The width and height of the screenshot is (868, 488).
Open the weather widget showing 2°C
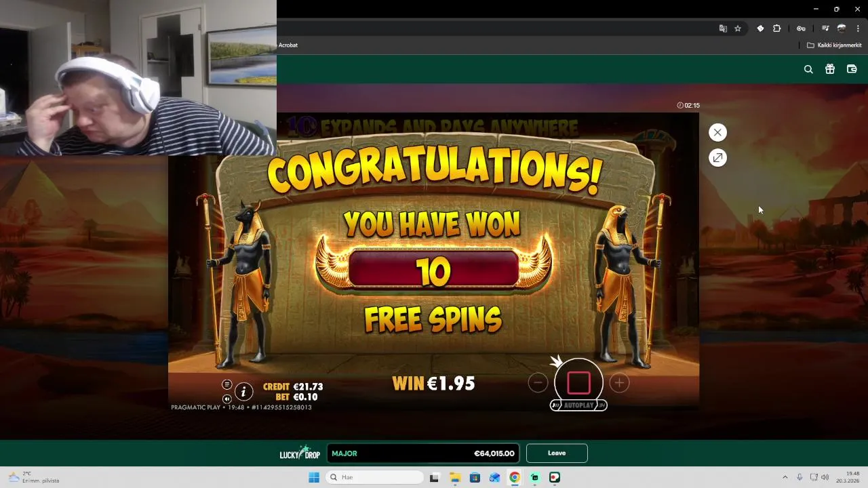tap(33, 477)
